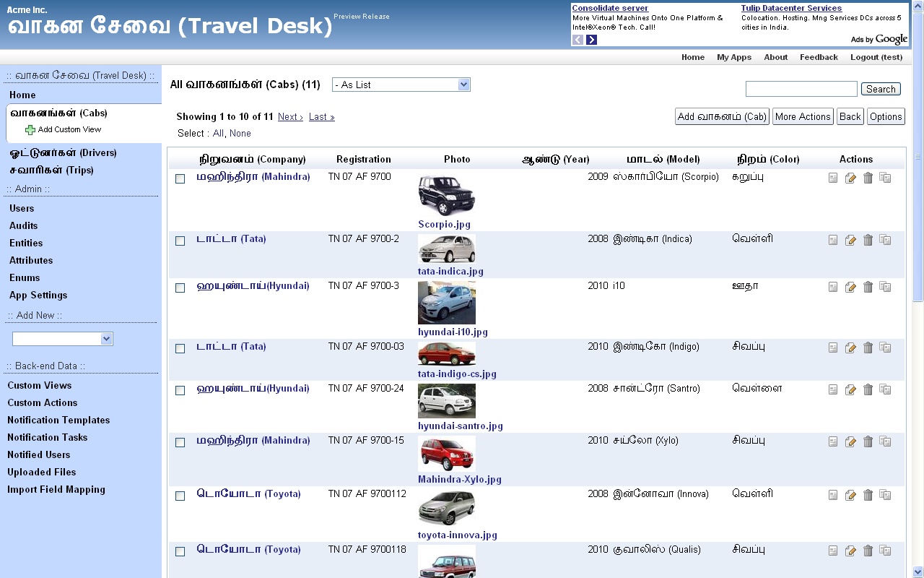Edit the Tata Indica record
This screenshot has width=924, height=578.
pos(850,240)
